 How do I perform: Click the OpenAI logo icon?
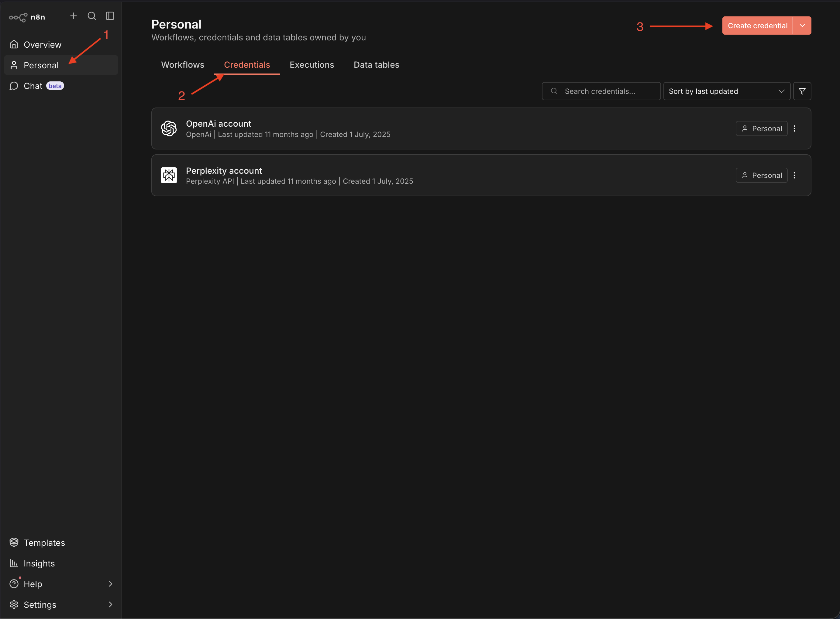coord(169,128)
